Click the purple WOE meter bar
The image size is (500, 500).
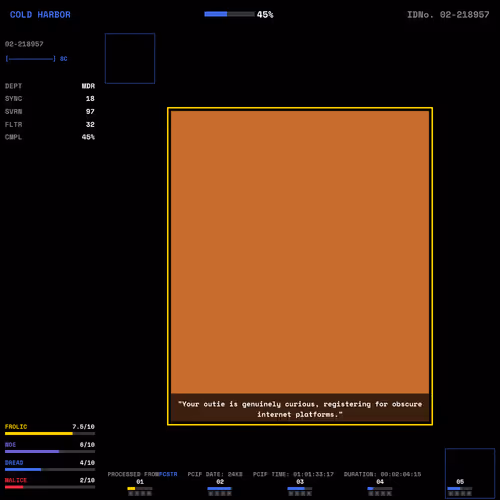pos(50,452)
